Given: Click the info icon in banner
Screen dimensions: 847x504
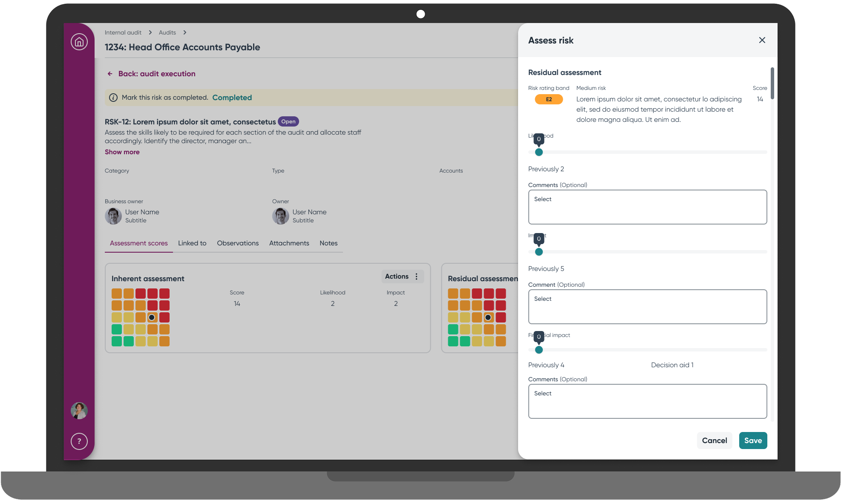Looking at the screenshot, I should 113,98.
